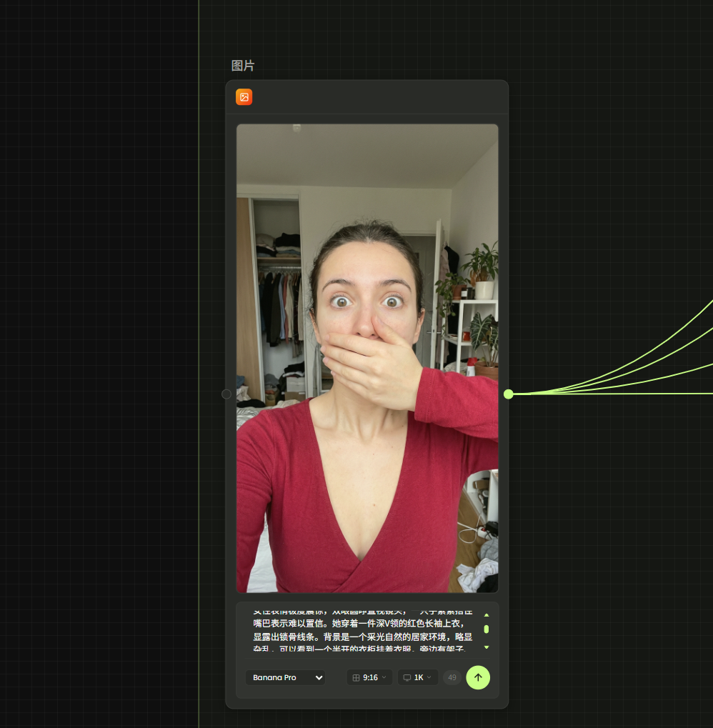Open the 1K resolution dropdown
Viewport: 713px width, 728px height.
tap(419, 677)
